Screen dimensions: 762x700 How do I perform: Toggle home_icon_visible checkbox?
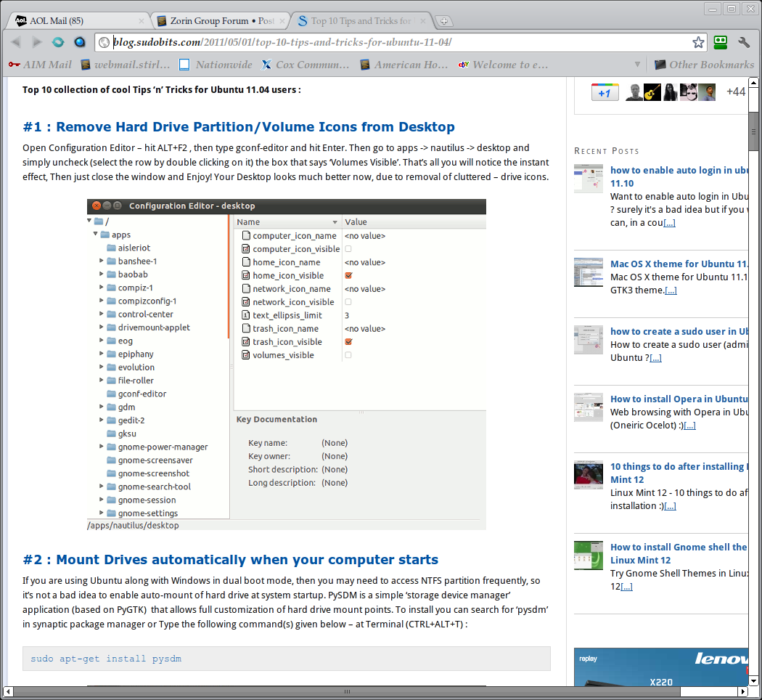pos(348,275)
